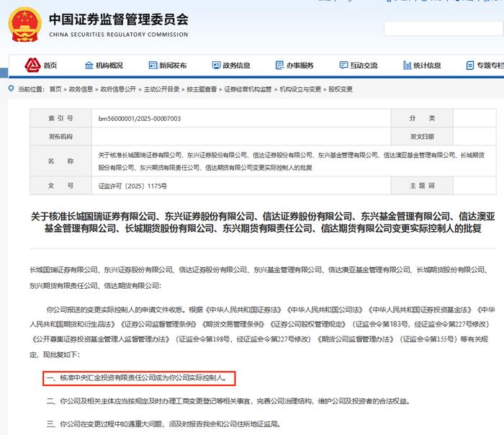Click the monitor icon beside 政务信息
The height and width of the screenshot is (435, 504).
pos(216,66)
